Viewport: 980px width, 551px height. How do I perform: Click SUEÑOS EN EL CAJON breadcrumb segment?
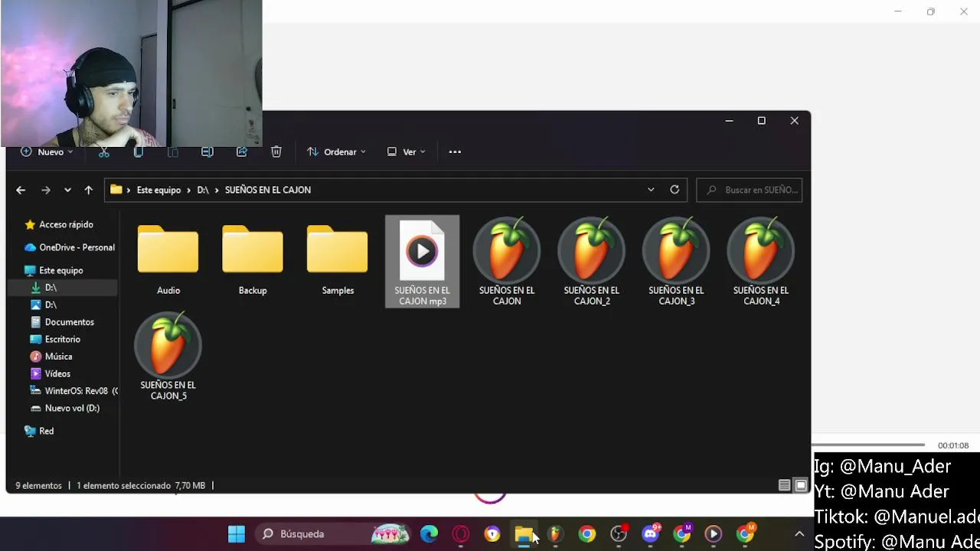(x=268, y=190)
